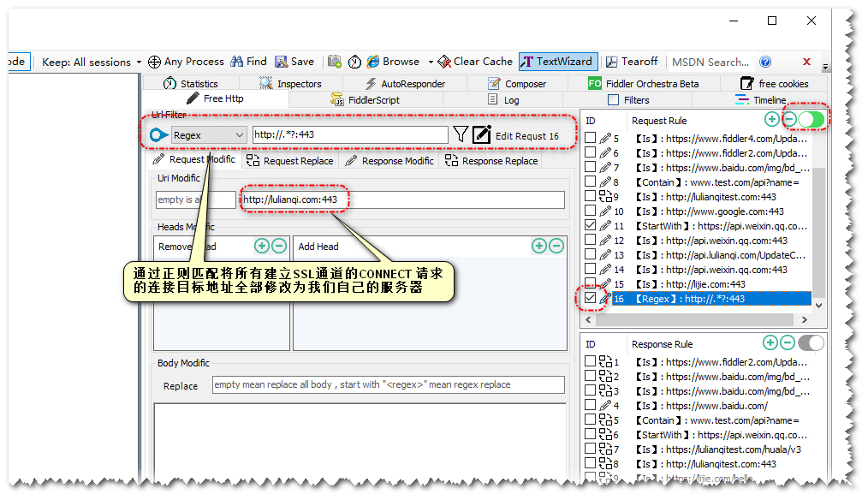Expand the Browse dropdown arrow

431,62
